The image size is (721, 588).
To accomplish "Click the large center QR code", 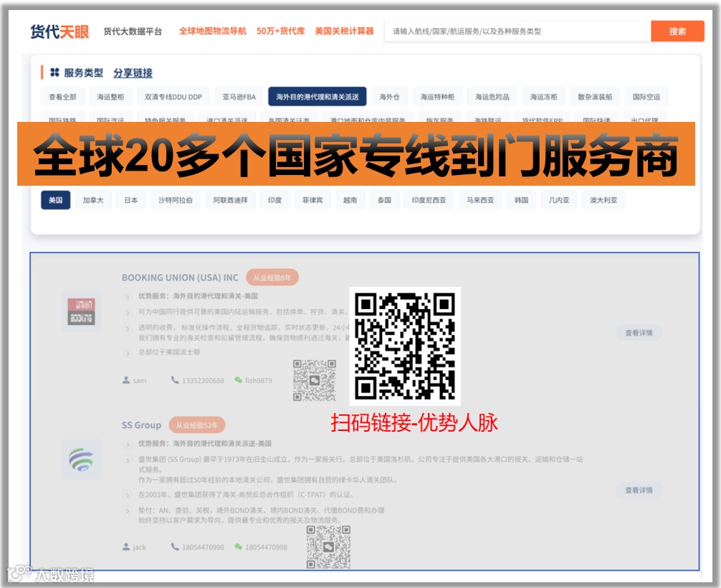I will click(405, 346).
